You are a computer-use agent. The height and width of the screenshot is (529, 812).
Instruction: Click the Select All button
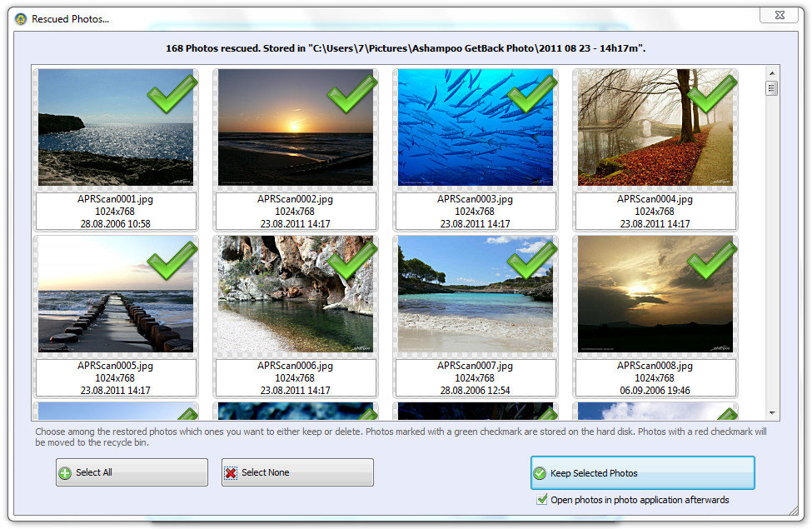click(x=132, y=472)
